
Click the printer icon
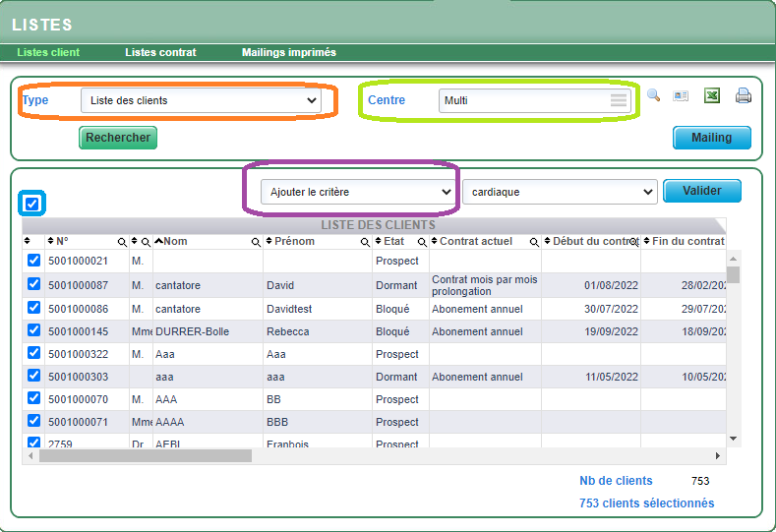coord(744,95)
